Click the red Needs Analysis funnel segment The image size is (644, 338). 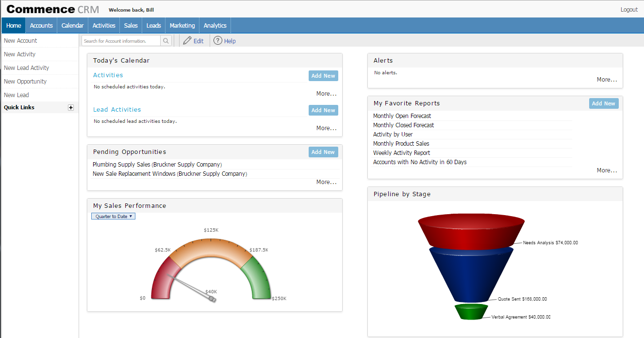pos(471,231)
